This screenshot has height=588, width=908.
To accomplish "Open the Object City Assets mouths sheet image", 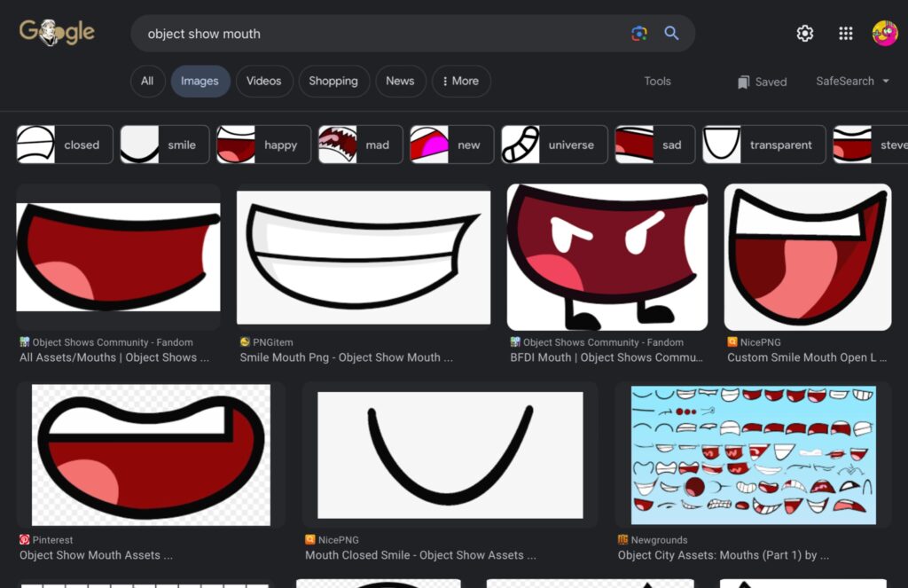I will pos(754,455).
